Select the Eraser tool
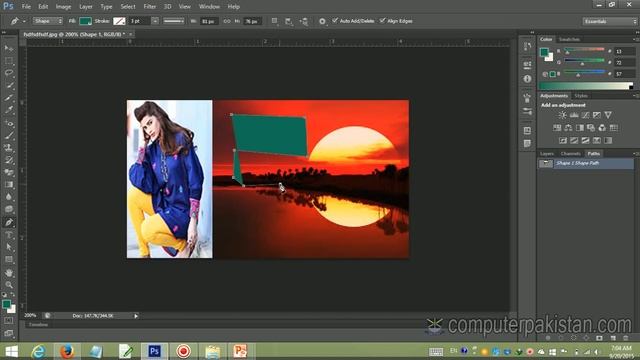Screen dimensions: 640x360 (x=9, y=173)
